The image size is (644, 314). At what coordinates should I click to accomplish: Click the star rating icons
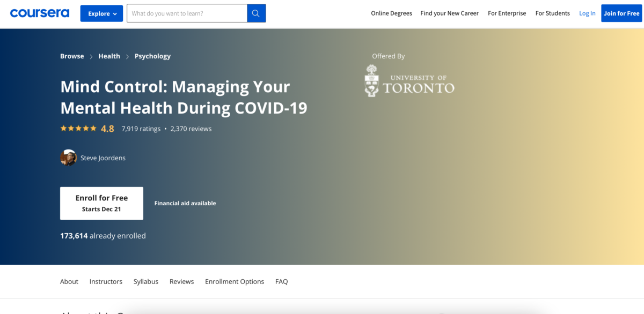coord(78,129)
